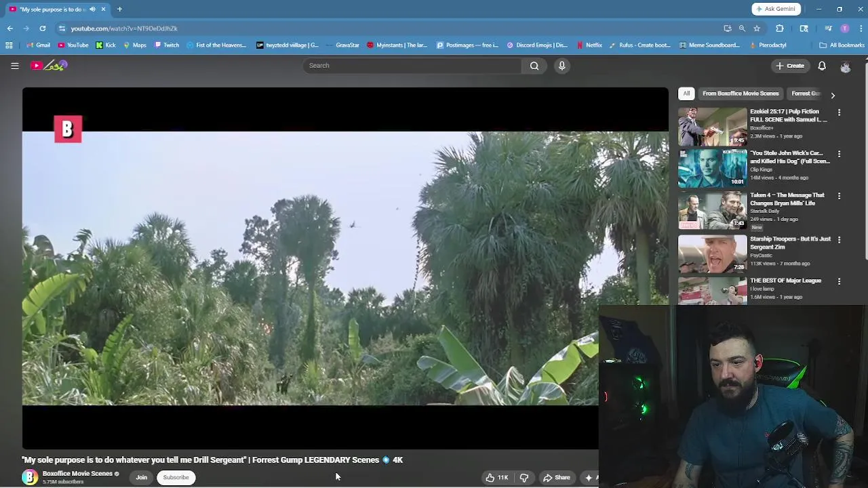Open the Pterodactyl bookmark
868x488 pixels.
[x=768, y=45]
